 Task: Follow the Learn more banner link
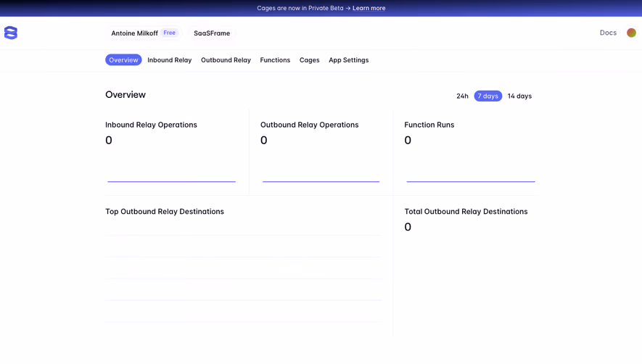coord(369,8)
